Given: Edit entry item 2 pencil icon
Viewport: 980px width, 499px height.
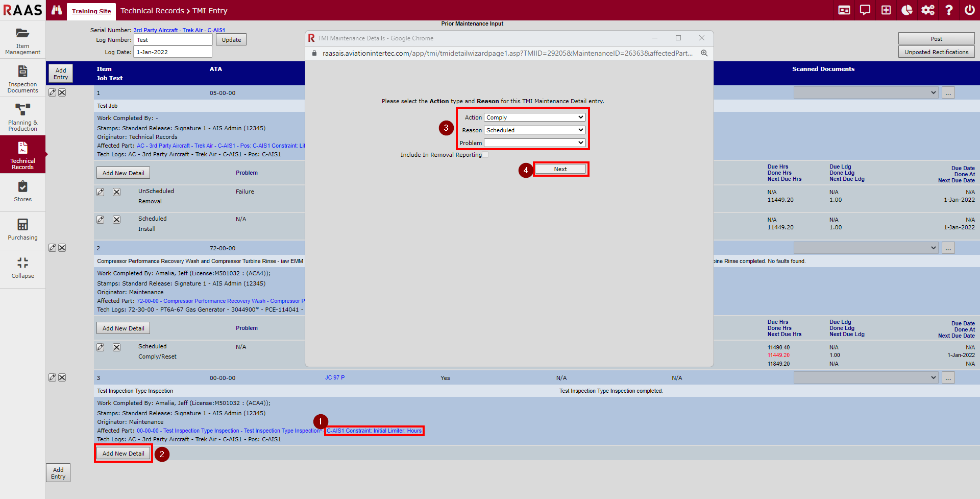Looking at the screenshot, I should click(x=52, y=248).
